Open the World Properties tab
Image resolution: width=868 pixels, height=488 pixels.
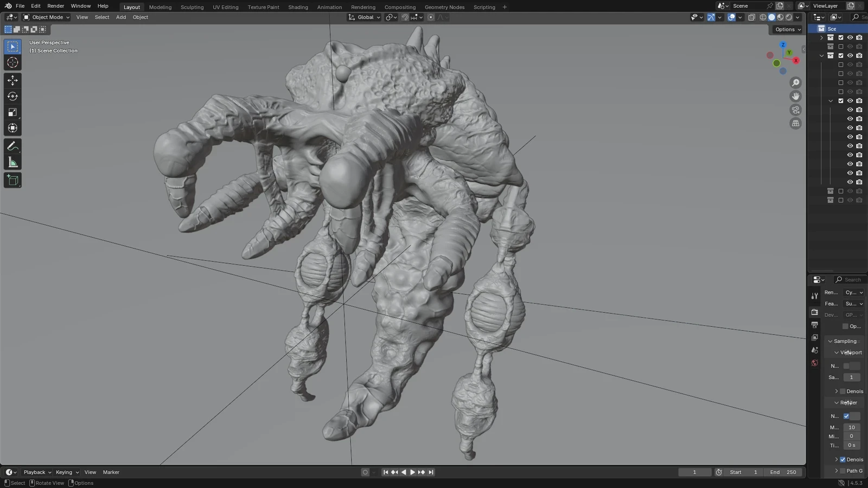coord(814,362)
